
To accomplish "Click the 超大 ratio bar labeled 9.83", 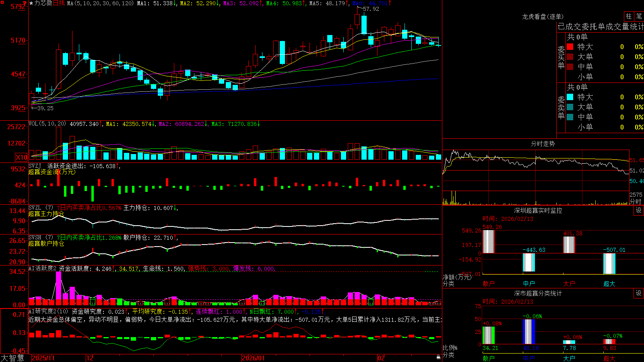I will point(609,341).
